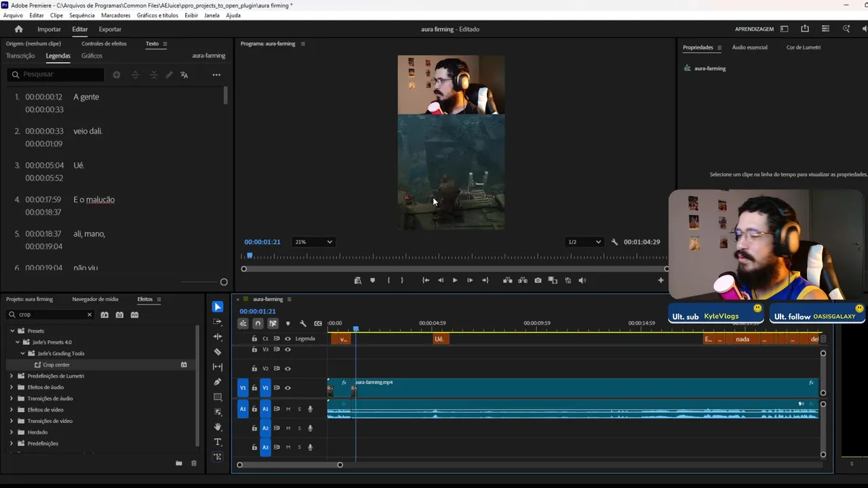
Task: Click the quick export share icon
Action: (805, 29)
